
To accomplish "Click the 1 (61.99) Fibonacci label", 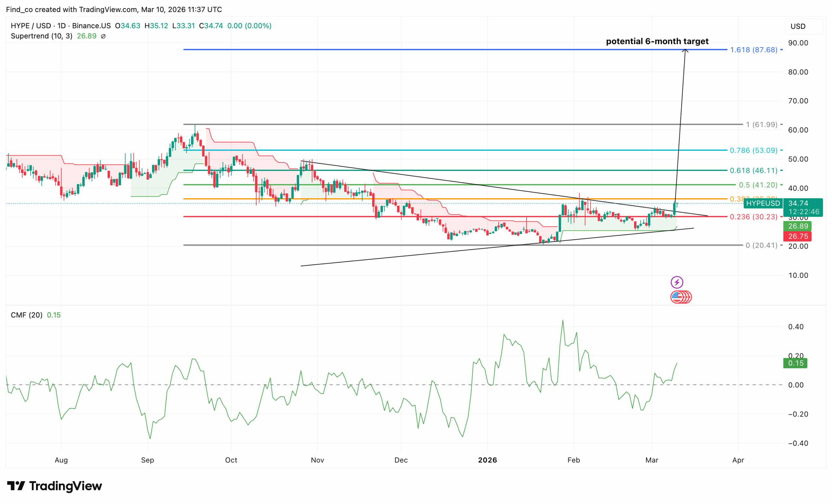I will (x=761, y=124).
